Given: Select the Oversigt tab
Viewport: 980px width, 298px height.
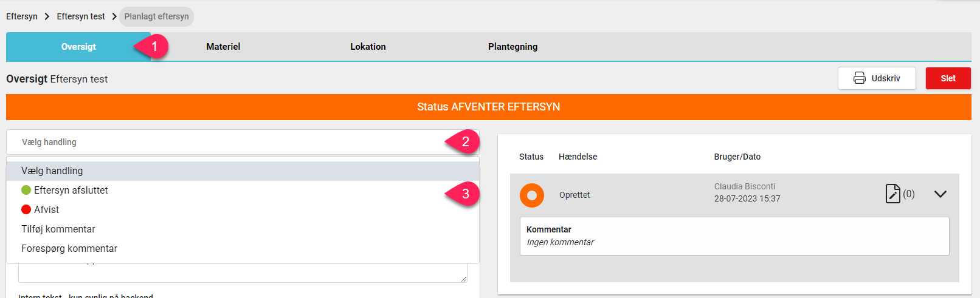Looking at the screenshot, I should point(78,47).
